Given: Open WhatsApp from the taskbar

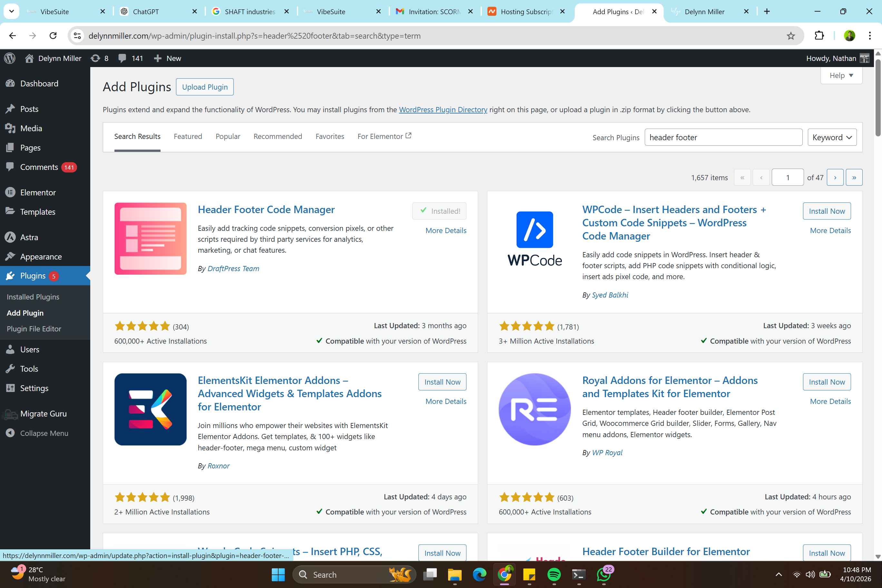Looking at the screenshot, I should [603, 574].
